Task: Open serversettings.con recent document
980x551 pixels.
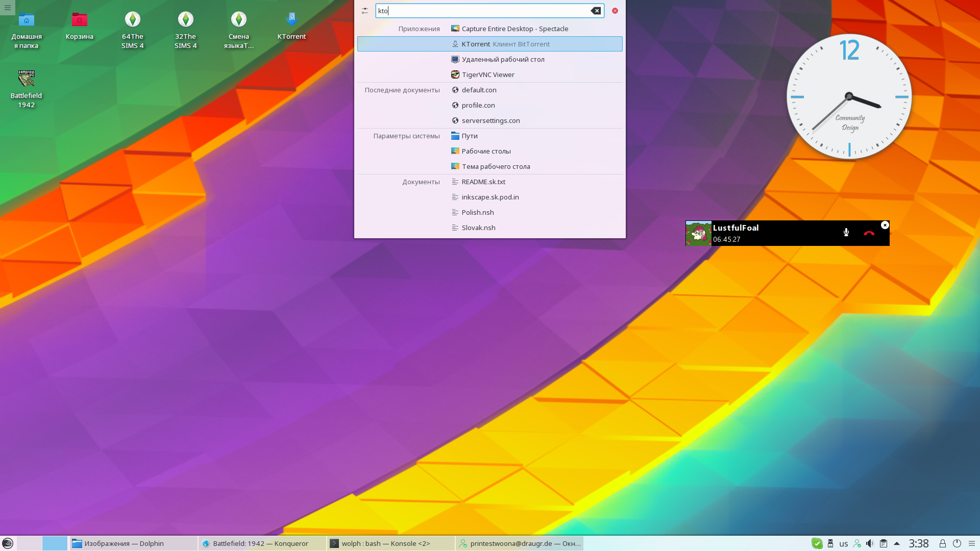Action: 490,120
